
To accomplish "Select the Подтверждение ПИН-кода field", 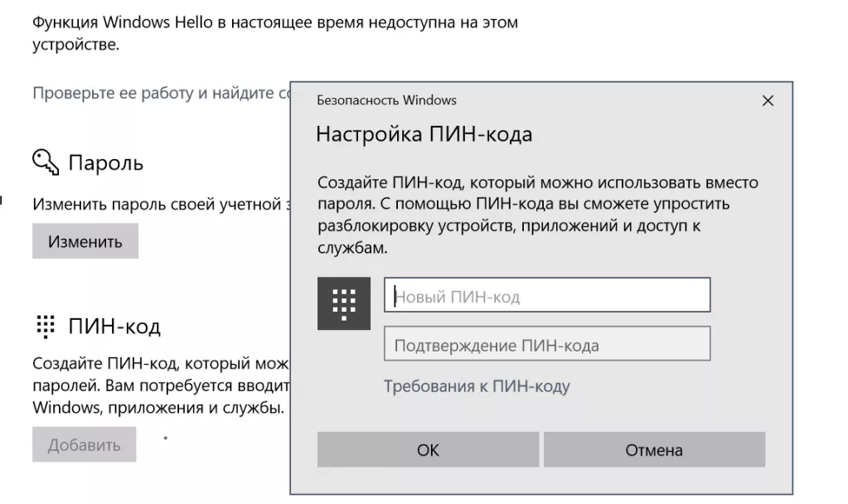I will [547, 343].
